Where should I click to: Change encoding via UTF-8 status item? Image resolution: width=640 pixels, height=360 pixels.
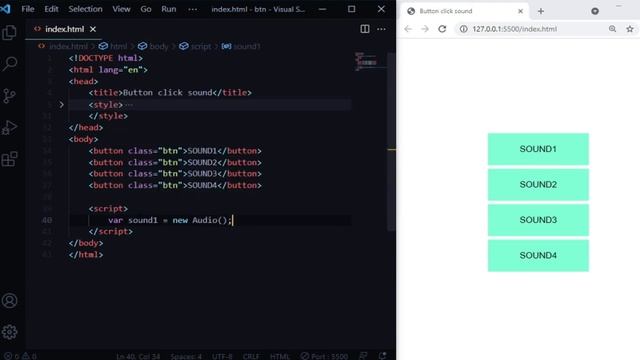click(222, 356)
